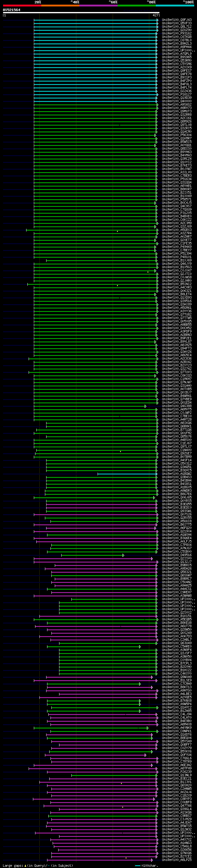Open hit UniRef100_Q5XF33
Viewport: 197px width, 868px height.
pos(176,23)
